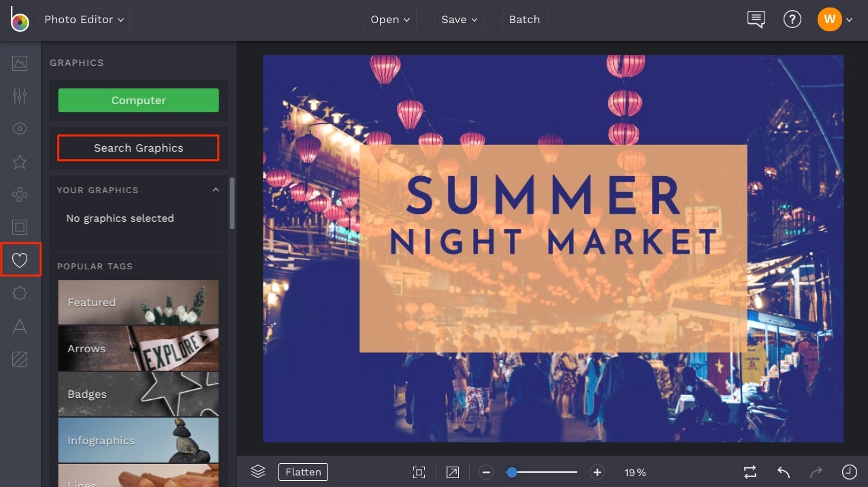Open the Effects panel with sliders icon

19,95
